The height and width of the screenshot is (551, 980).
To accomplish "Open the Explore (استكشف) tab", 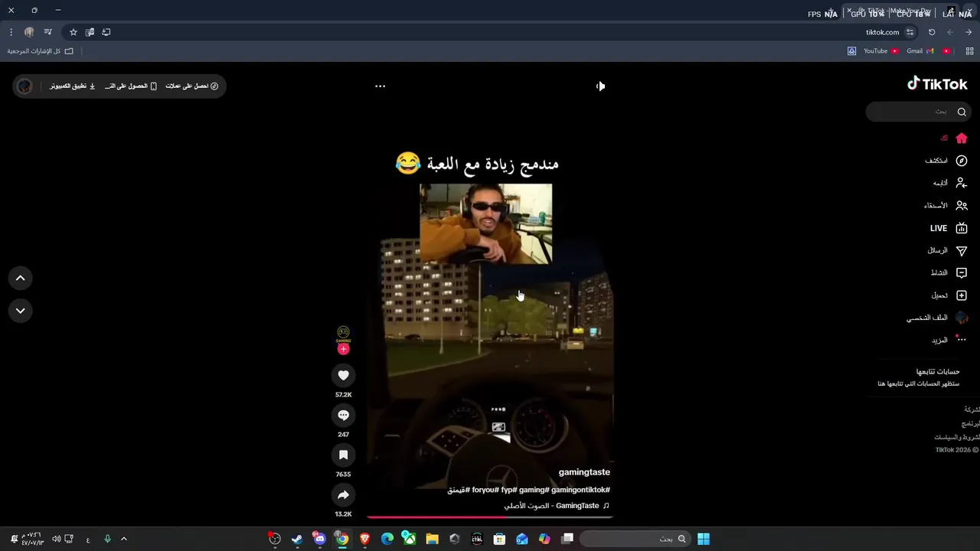I will tap(946, 161).
